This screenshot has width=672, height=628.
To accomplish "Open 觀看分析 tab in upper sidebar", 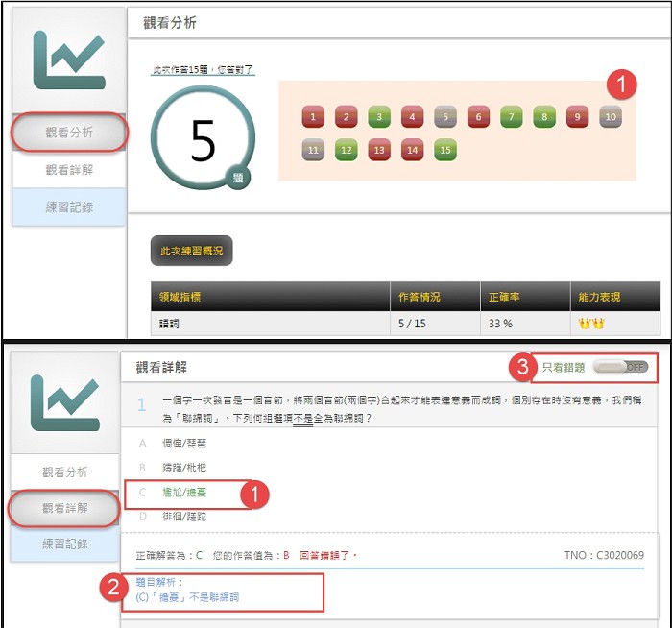I will 69,132.
